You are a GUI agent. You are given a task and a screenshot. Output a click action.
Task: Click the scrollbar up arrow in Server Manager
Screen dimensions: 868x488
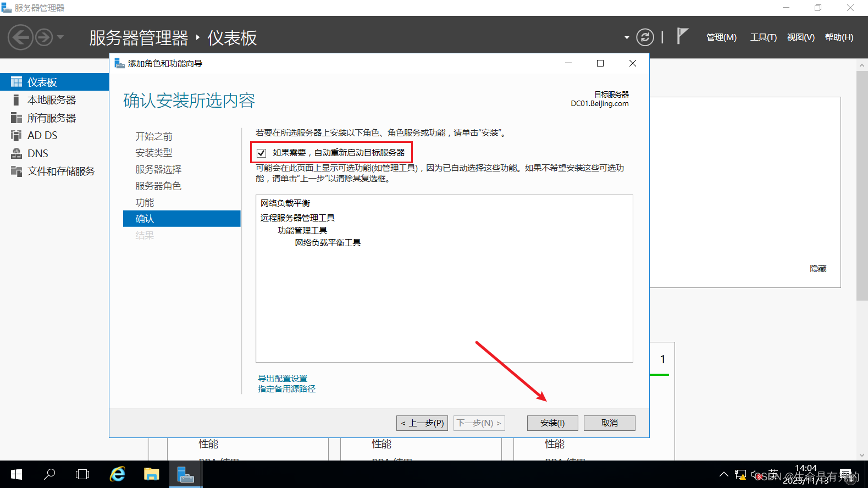tap(862, 65)
